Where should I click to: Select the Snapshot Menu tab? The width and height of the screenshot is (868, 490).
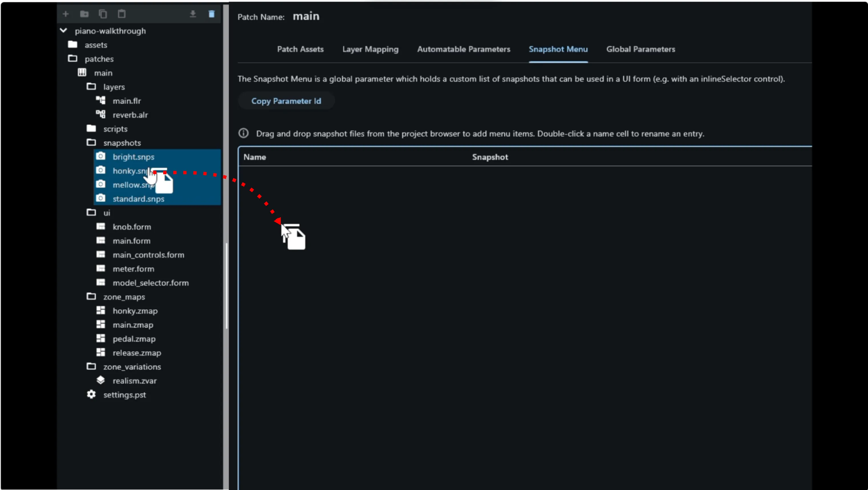pos(558,49)
